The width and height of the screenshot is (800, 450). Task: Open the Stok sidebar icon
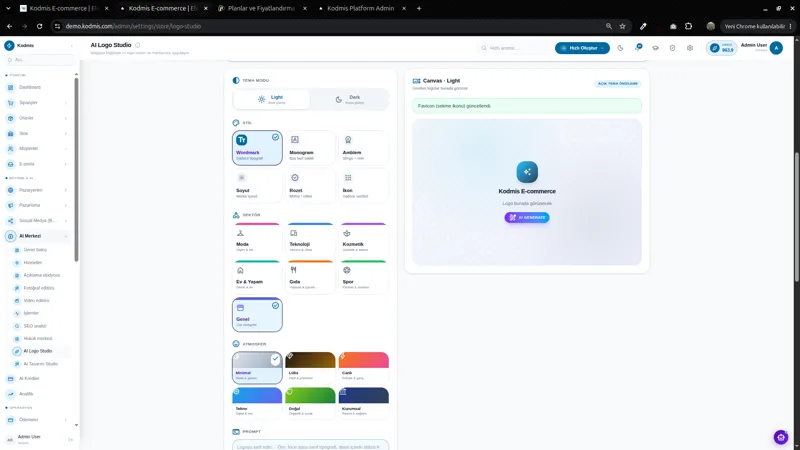click(11, 133)
